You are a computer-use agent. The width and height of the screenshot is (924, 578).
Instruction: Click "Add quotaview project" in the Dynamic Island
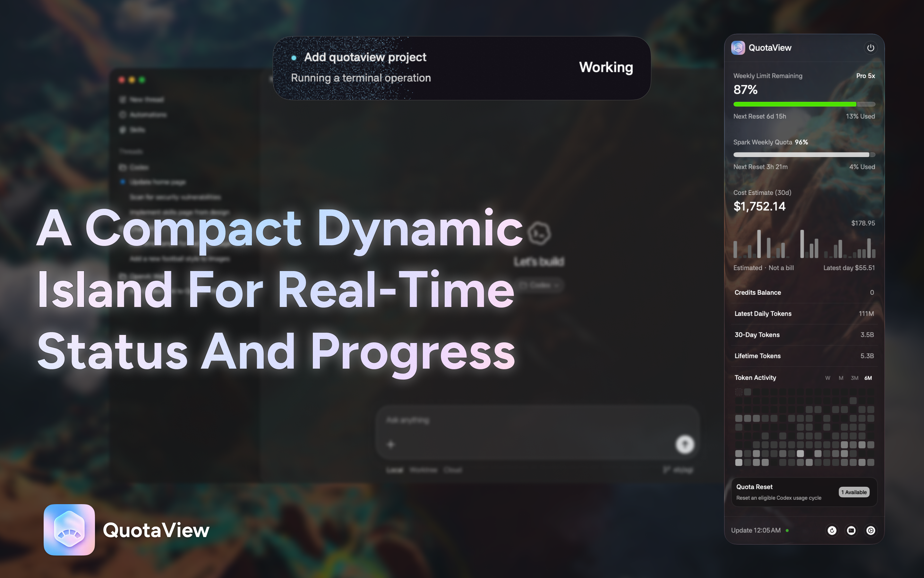tap(365, 57)
